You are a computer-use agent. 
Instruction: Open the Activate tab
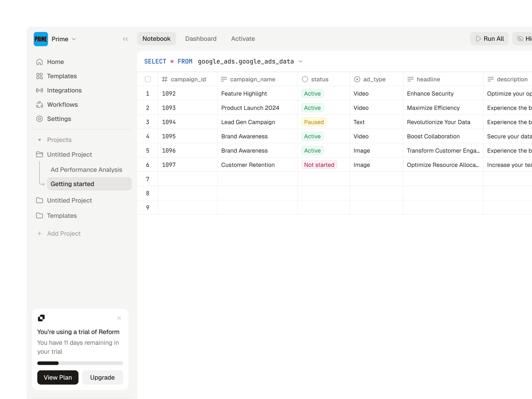point(243,38)
